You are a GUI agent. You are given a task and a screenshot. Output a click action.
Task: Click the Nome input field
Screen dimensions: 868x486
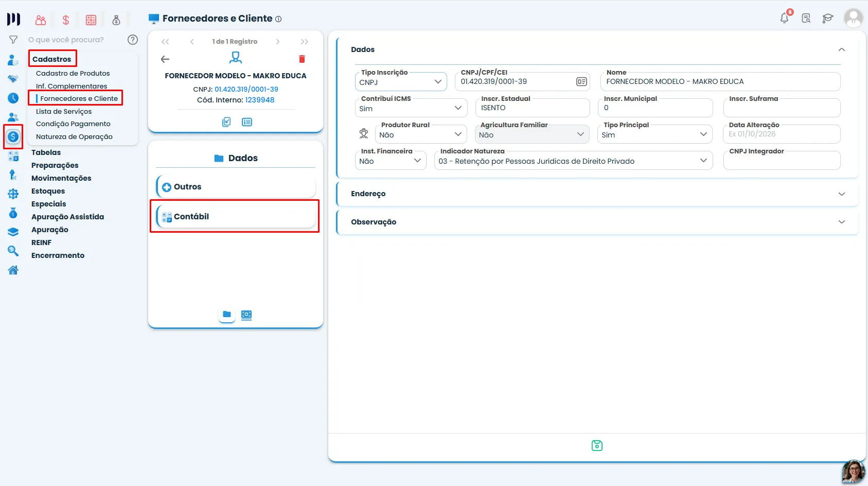pyautogui.click(x=720, y=81)
